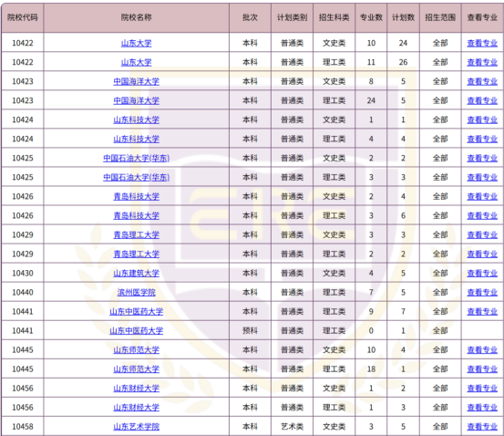Open 滨州医学院 link

pos(136,292)
